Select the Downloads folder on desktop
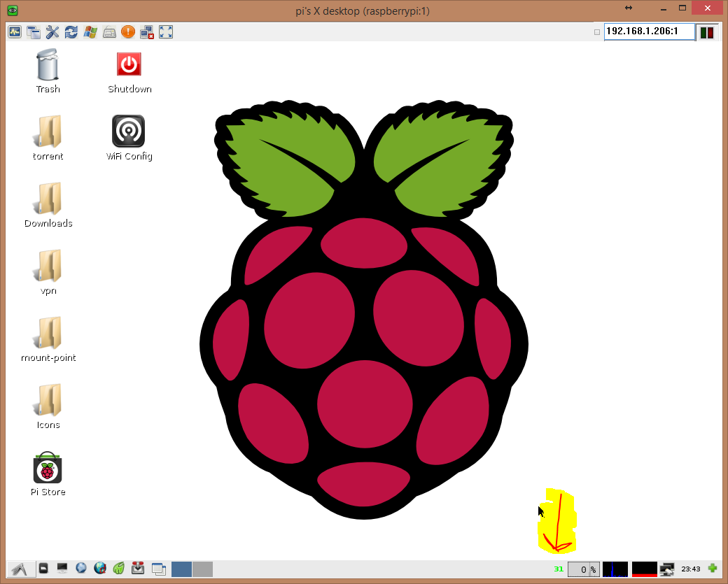 tap(48, 205)
